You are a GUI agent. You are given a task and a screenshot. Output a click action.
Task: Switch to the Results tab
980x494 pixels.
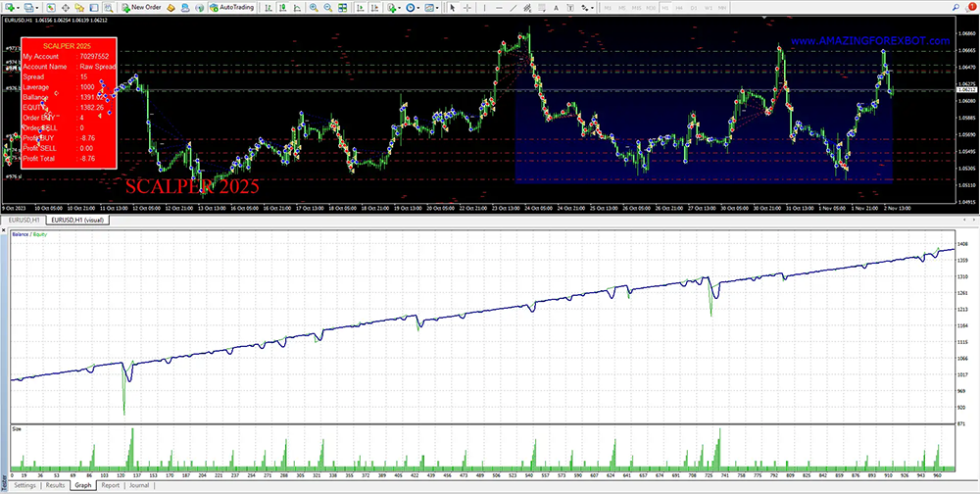point(55,485)
